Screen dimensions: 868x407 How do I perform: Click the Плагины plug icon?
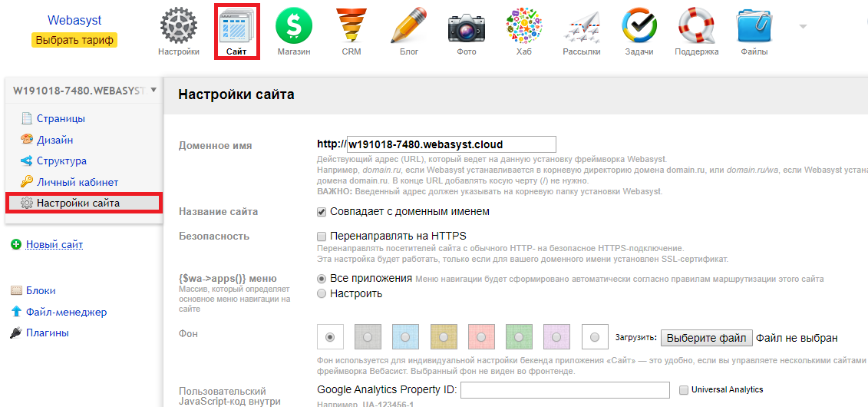point(16,333)
